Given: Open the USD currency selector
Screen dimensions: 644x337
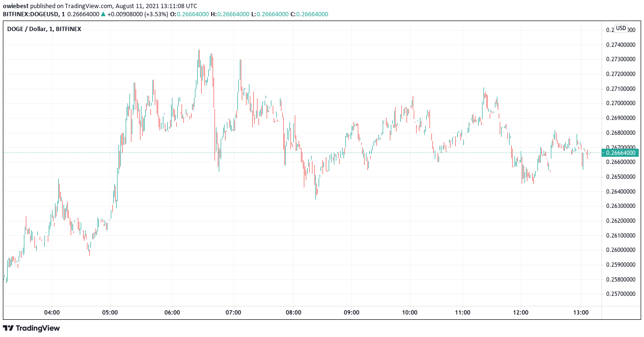Looking at the screenshot, I should coord(621,28).
